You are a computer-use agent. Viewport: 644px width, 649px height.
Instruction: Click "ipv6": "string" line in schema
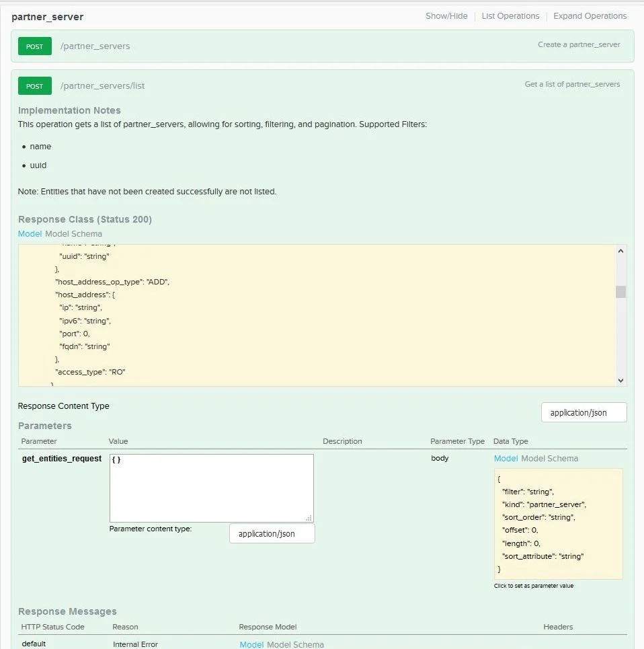(x=85, y=321)
